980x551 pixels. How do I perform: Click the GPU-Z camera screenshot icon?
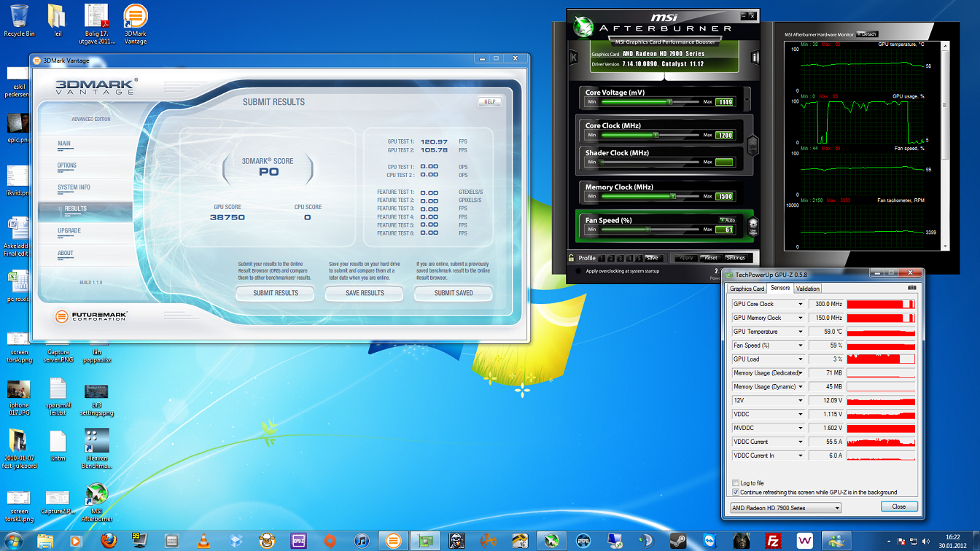pos(911,289)
